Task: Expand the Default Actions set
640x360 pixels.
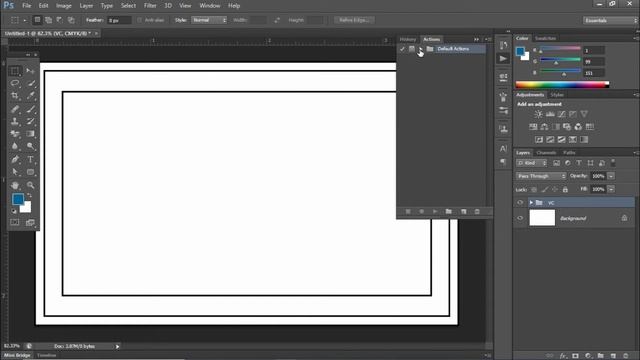Action: coord(421,49)
